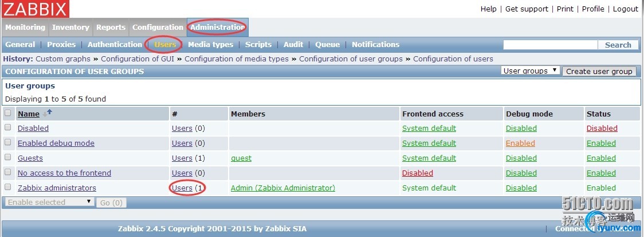644x237 pixels.
Task: Click the Print link
Action: click(565, 9)
